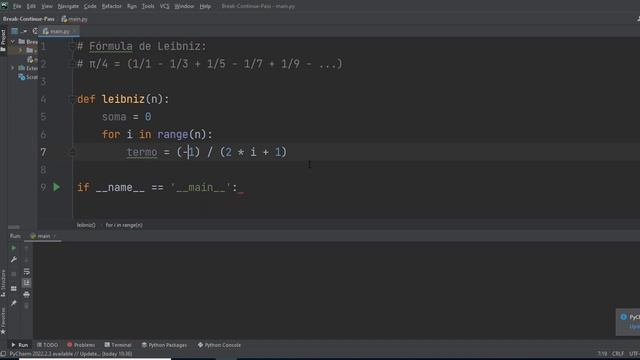The height and width of the screenshot is (360, 640).
Task: Click the layout grid icon in the Run panel
Action: point(13,289)
